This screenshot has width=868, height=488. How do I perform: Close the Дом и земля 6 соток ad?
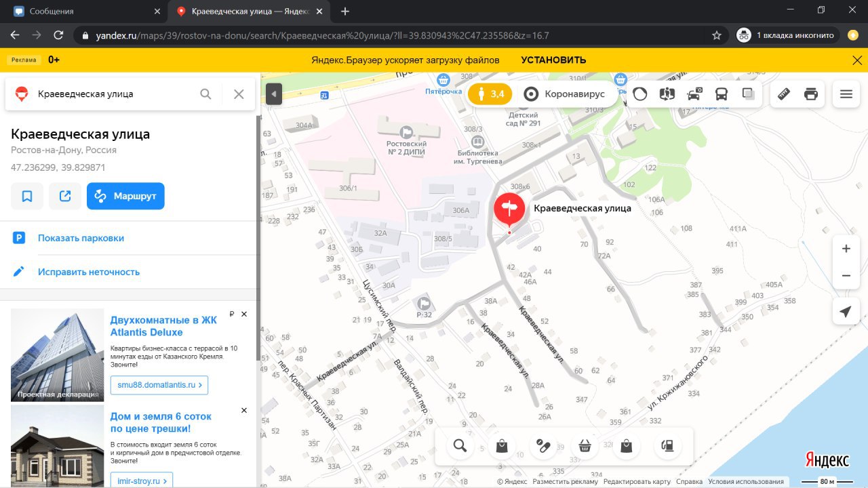pos(244,410)
